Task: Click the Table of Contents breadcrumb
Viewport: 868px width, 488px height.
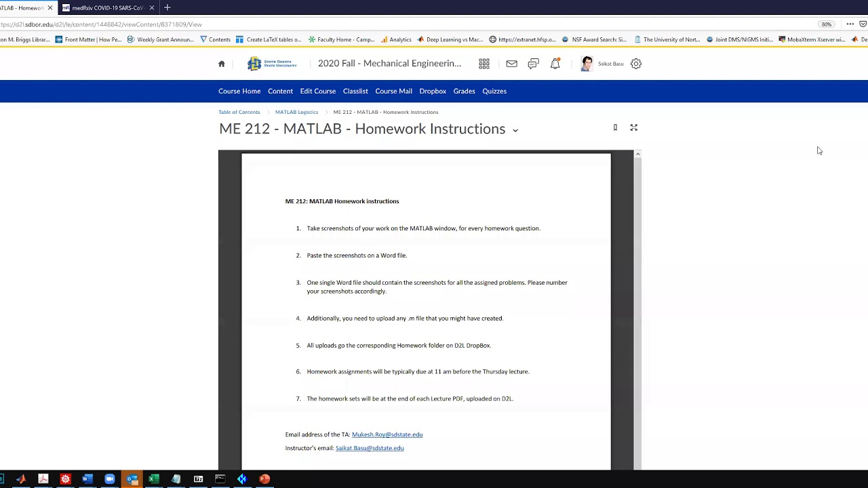Action: pyautogui.click(x=239, y=112)
